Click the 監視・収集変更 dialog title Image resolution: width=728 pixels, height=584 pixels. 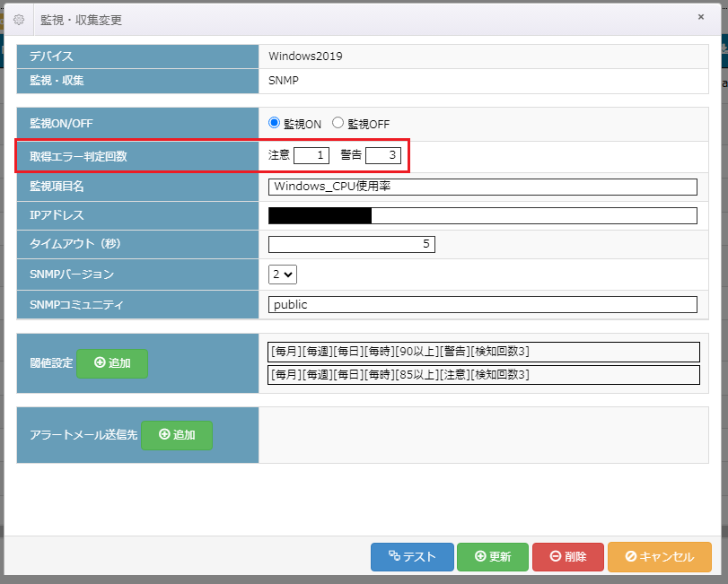point(82,20)
